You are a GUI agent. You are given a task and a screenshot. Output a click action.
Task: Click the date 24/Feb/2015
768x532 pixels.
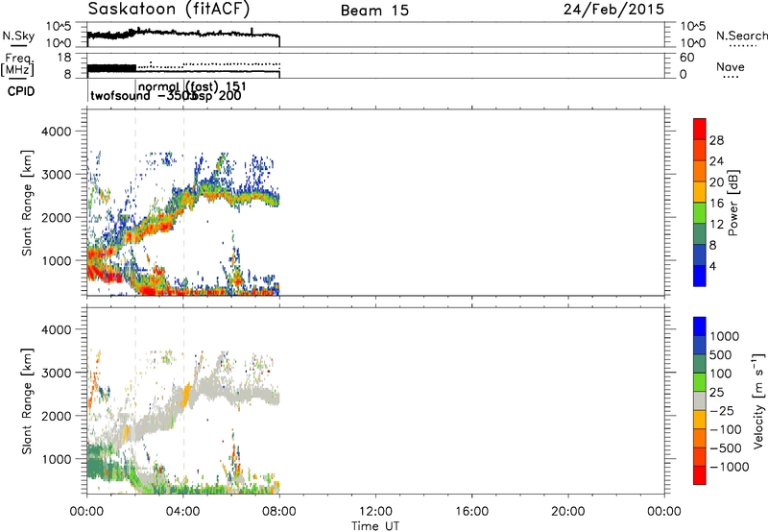coord(613,10)
